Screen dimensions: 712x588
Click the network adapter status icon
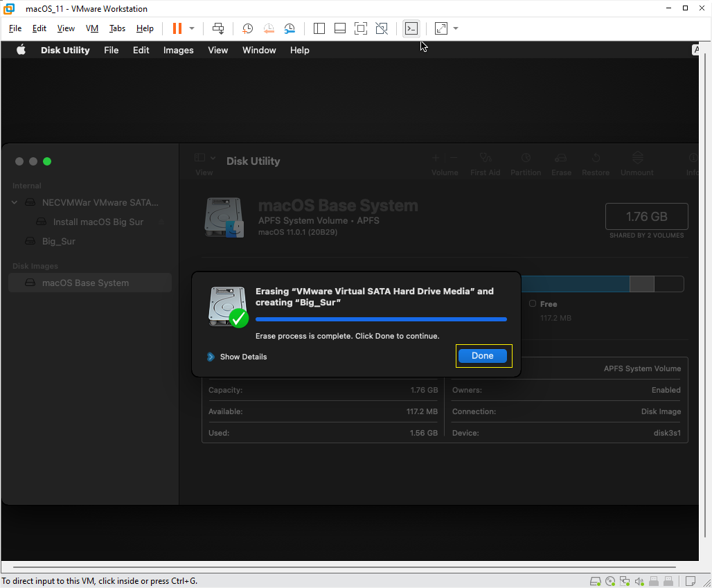pyautogui.click(x=625, y=581)
